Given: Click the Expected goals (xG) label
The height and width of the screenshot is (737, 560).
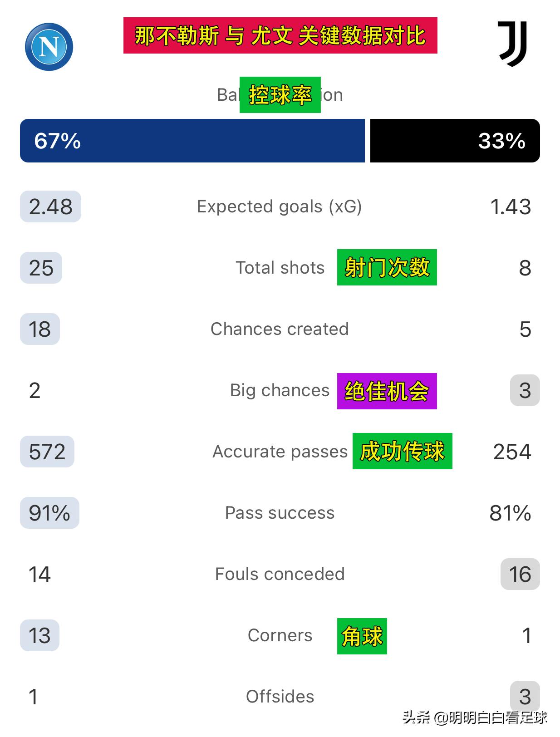Looking at the screenshot, I should tap(279, 206).
